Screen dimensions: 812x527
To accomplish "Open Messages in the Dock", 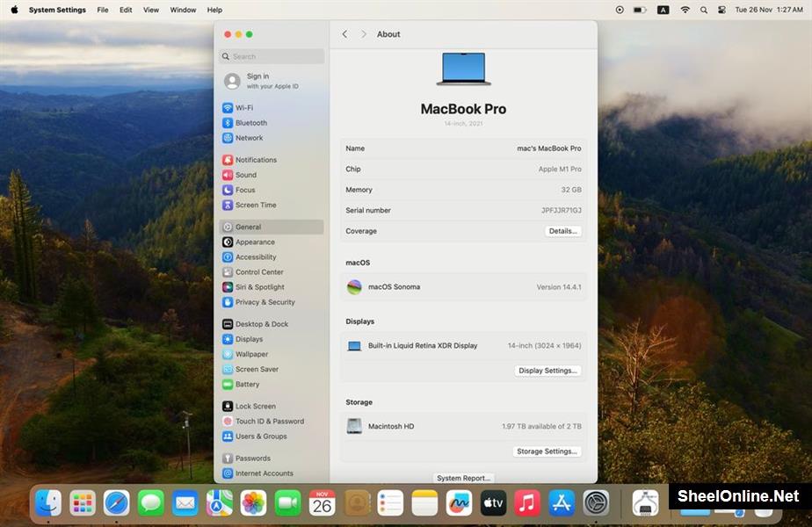I will tap(151, 503).
